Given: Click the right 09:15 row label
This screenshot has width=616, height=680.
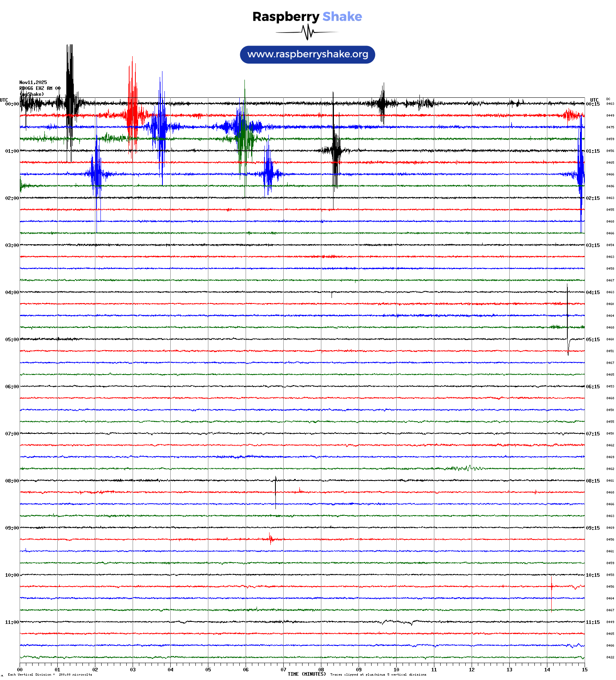Looking at the screenshot, I should [592, 528].
